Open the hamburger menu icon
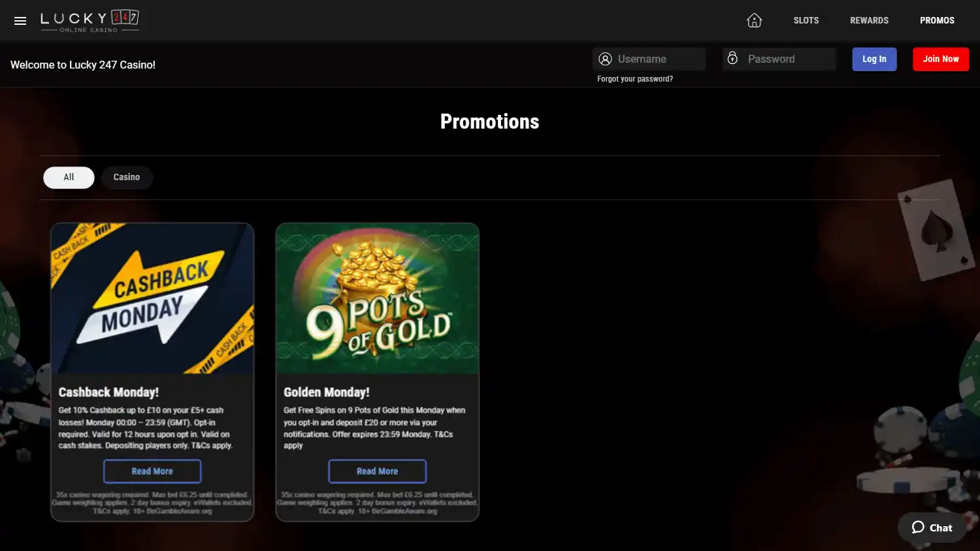The height and width of the screenshot is (551, 980). click(x=20, y=21)
